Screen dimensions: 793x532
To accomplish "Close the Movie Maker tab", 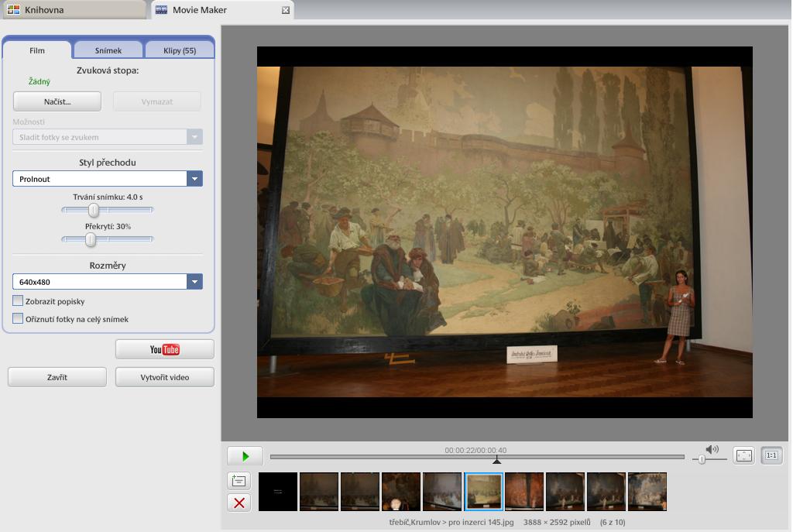I will (286, 10).
